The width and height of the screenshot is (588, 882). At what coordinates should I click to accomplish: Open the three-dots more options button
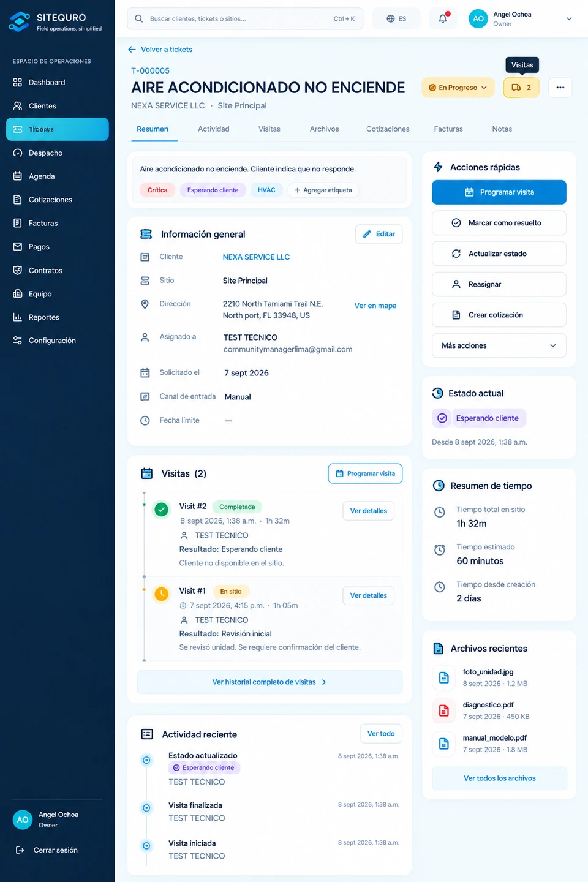560,88
